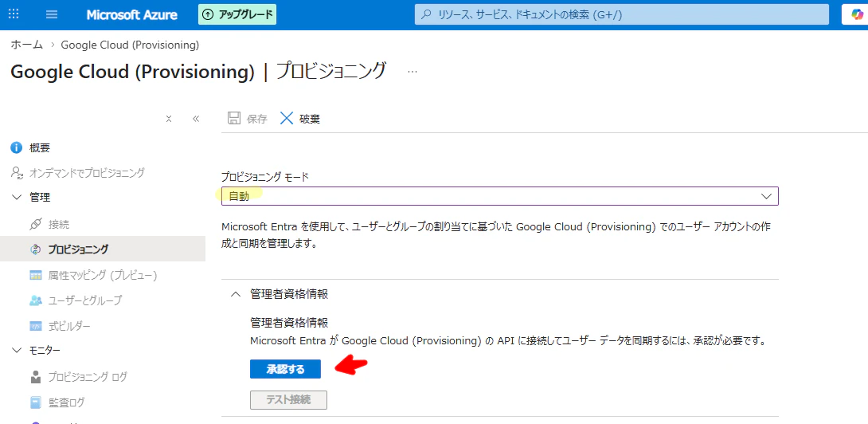Click the 監査ログ notebook icon

[x=35, y=402]
